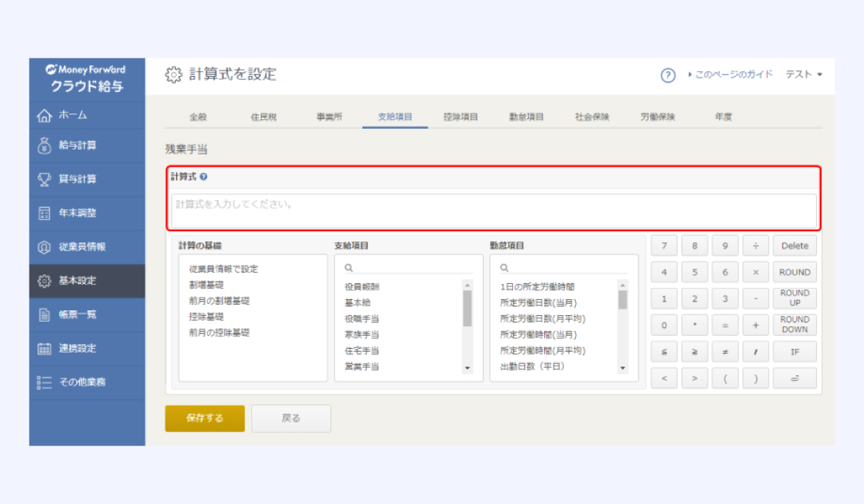Insert the IF function
Image resolution: width=864 pixels, height=504 pixels.
794,351
